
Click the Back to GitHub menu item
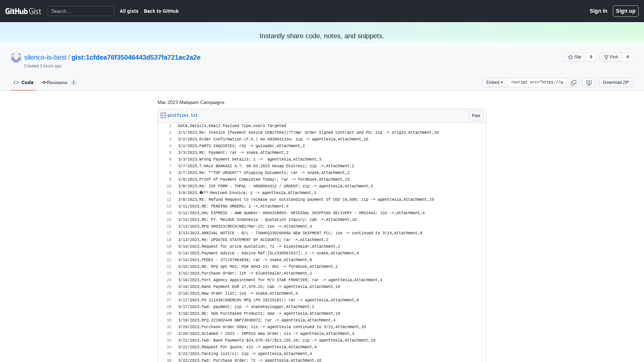161,11
